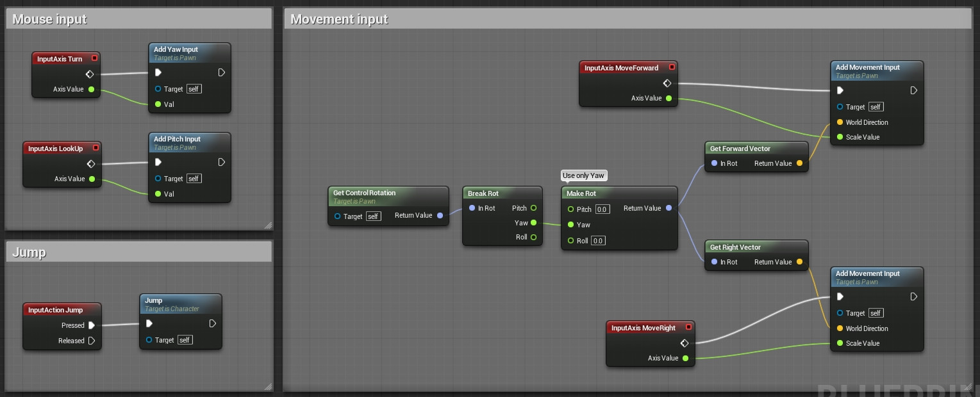Screen dimensions: 980x397
Task: Click the Yaw output pin on Break Rot
Action: click(x=533, y=223)
